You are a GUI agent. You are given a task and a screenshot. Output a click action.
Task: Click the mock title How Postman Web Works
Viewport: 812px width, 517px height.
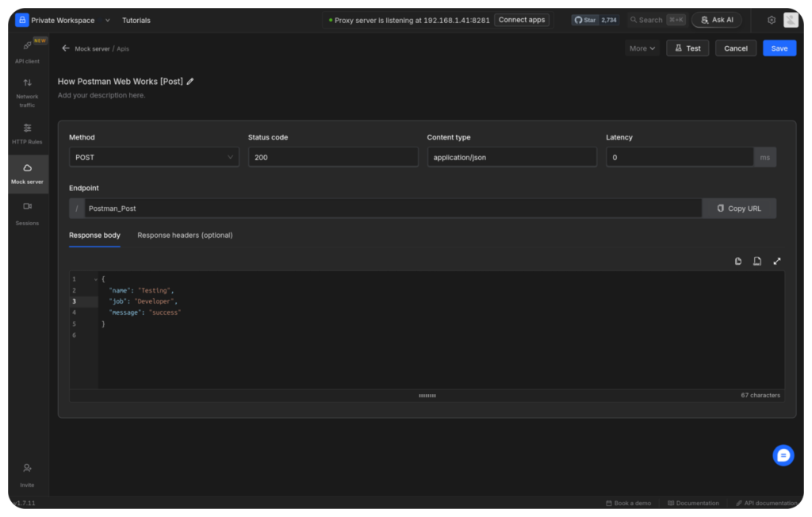pyautogui.click(x=121, y=82)
